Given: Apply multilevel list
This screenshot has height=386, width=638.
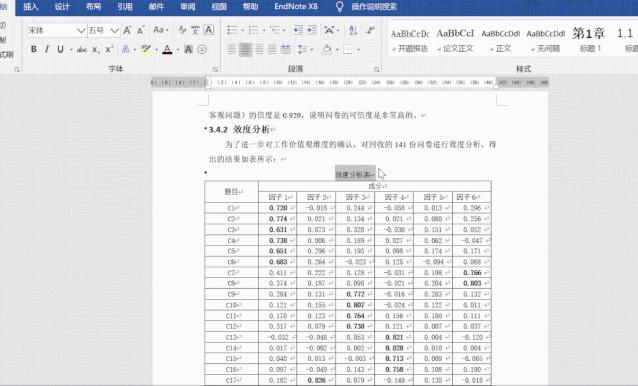Looking at the screenshot, I should [275, 30].
